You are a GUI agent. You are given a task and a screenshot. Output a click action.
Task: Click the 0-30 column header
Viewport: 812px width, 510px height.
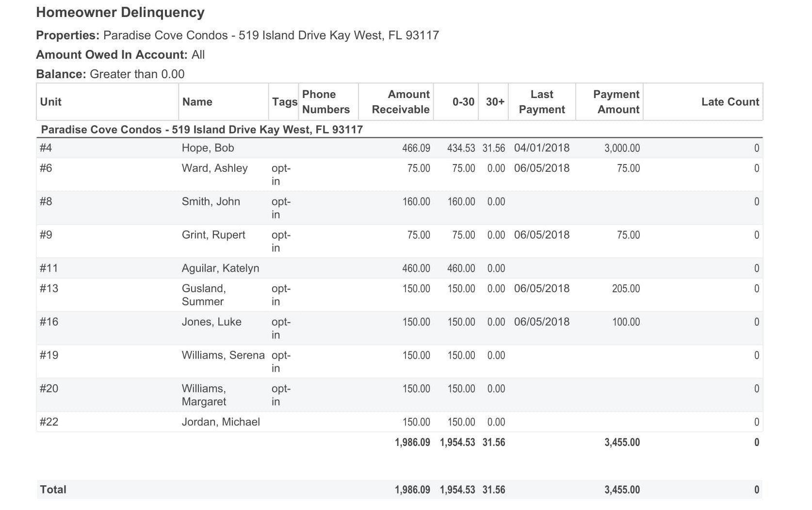tap(463, 102)
